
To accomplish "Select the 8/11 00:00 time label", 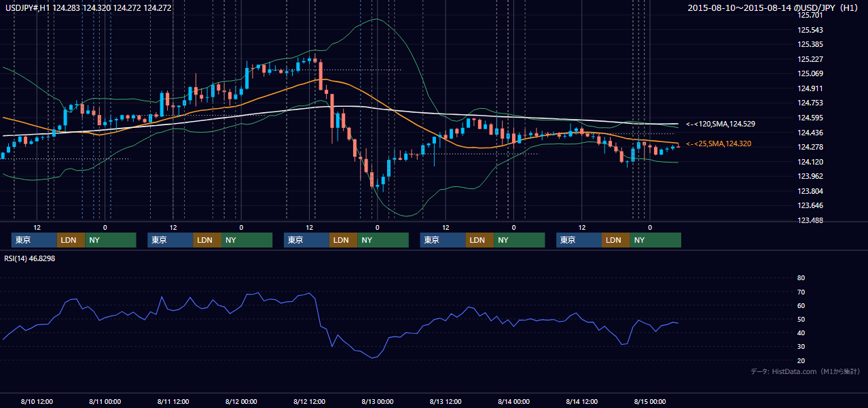I will 105,401.
